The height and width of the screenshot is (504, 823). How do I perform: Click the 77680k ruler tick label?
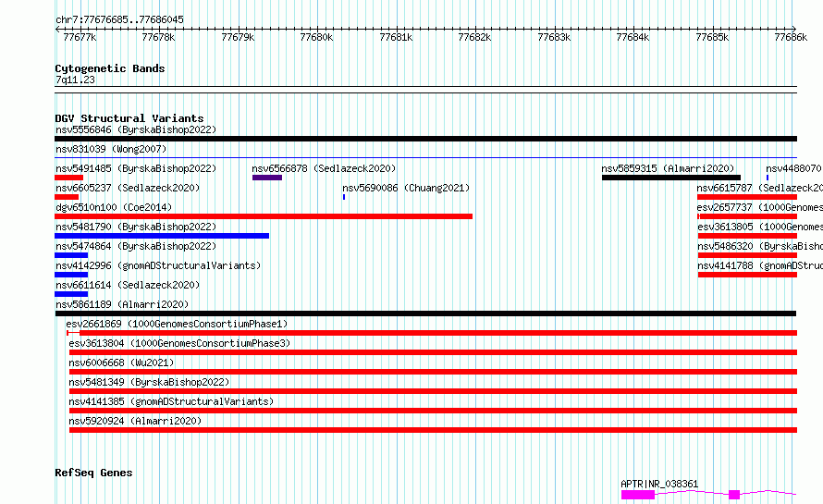316,37
